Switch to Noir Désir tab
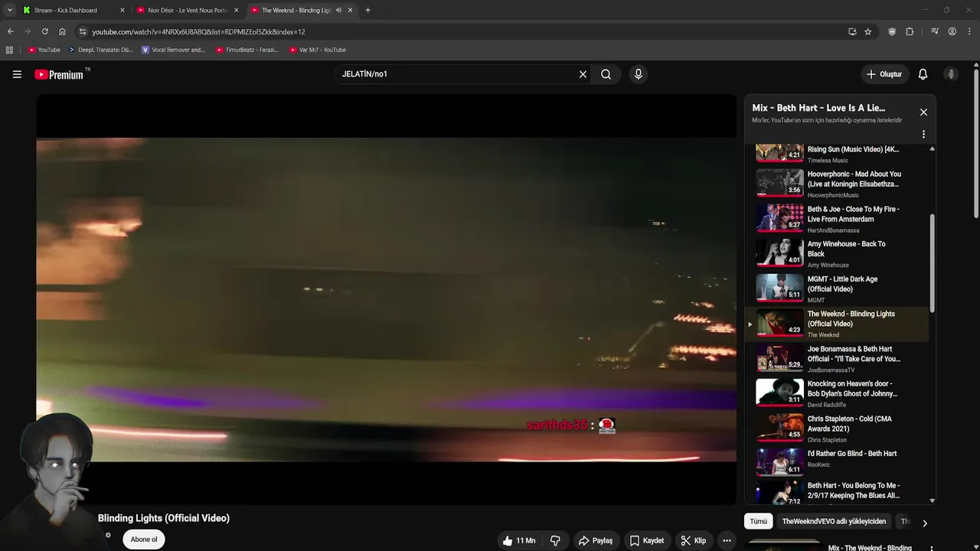Viewport: 980px width, 551px height. click(x=188, y=10)
